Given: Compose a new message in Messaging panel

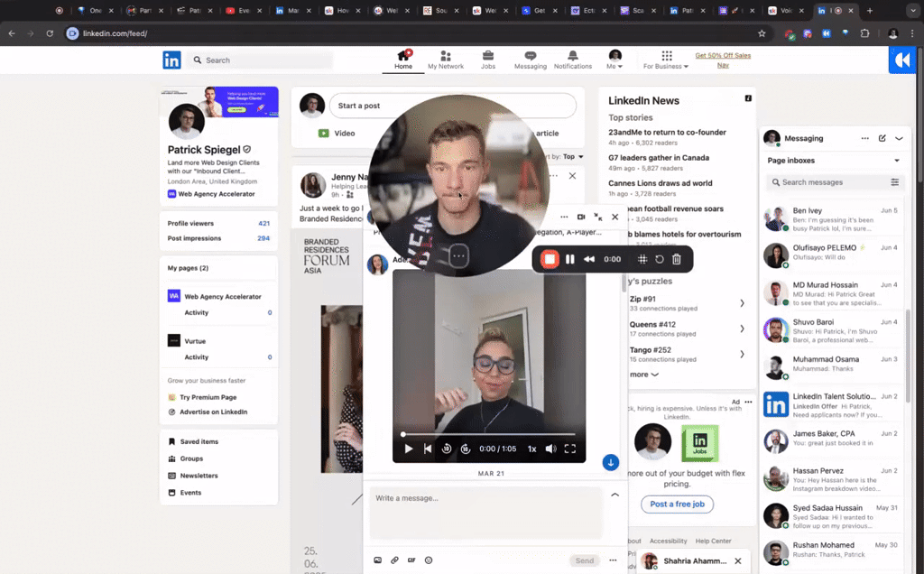Looking at the screenshot, I should pos(882,138).
